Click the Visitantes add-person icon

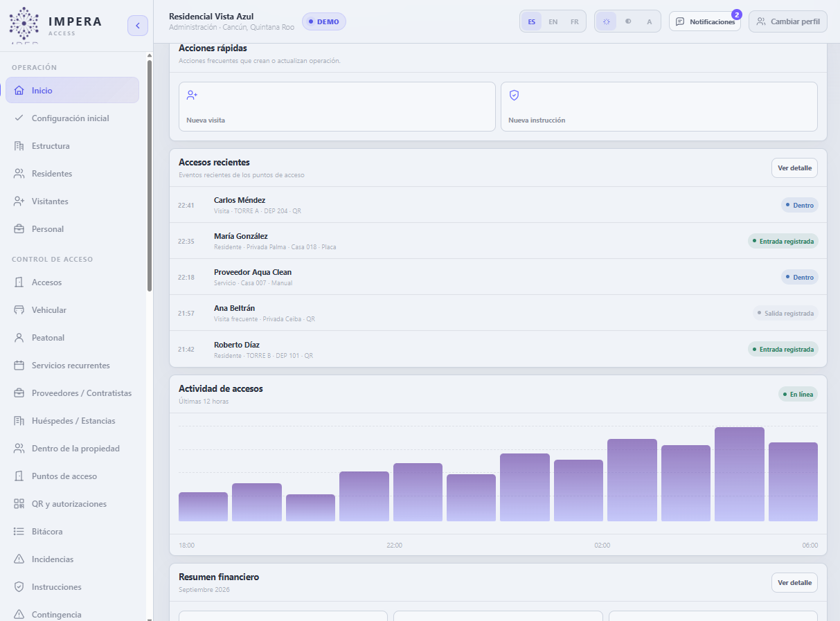click(19, 201)
